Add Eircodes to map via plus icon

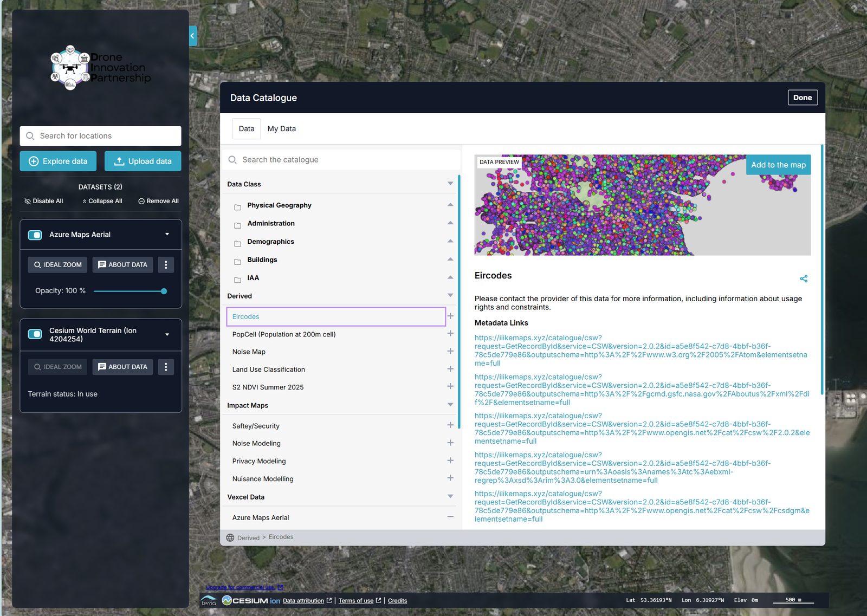tap(450, 316)
